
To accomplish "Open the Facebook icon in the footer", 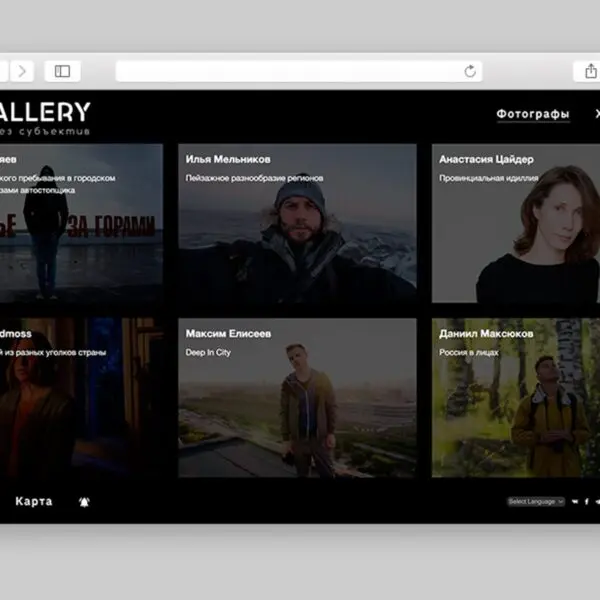I will pyautogui.click(x=585, y=502).
